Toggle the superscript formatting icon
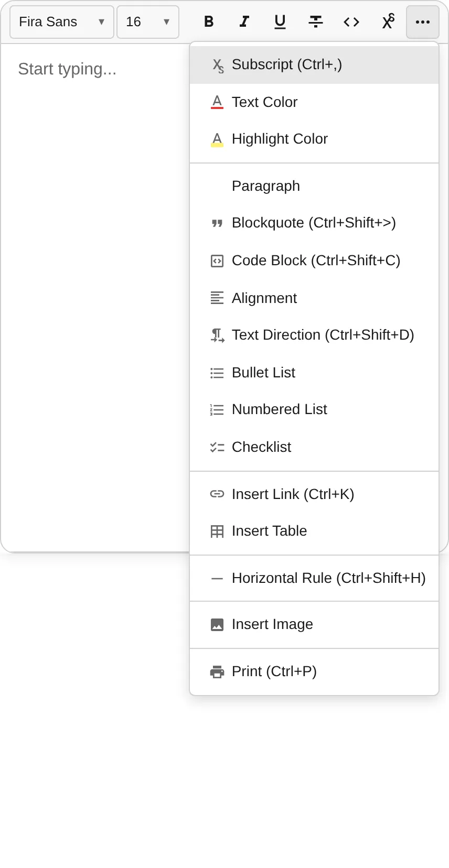Screen dimensions: 449x868 (x=387, y=21)
